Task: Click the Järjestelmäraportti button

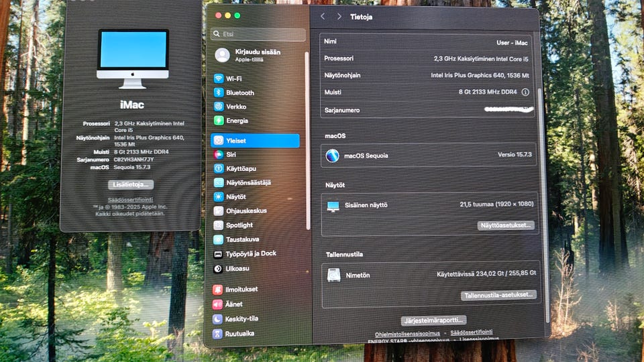Action: [x=433, y=320]
